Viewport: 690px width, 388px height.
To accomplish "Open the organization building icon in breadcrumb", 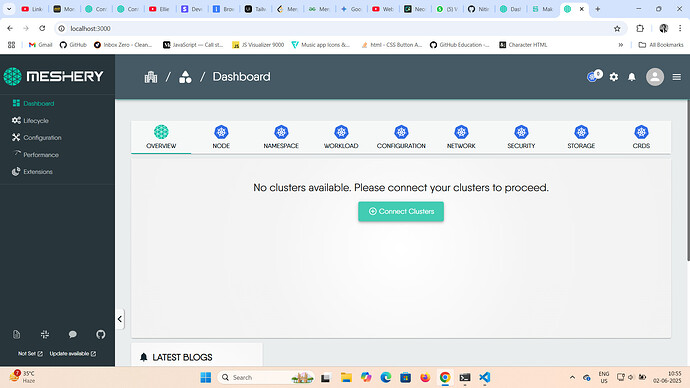I will pos(151,77).
